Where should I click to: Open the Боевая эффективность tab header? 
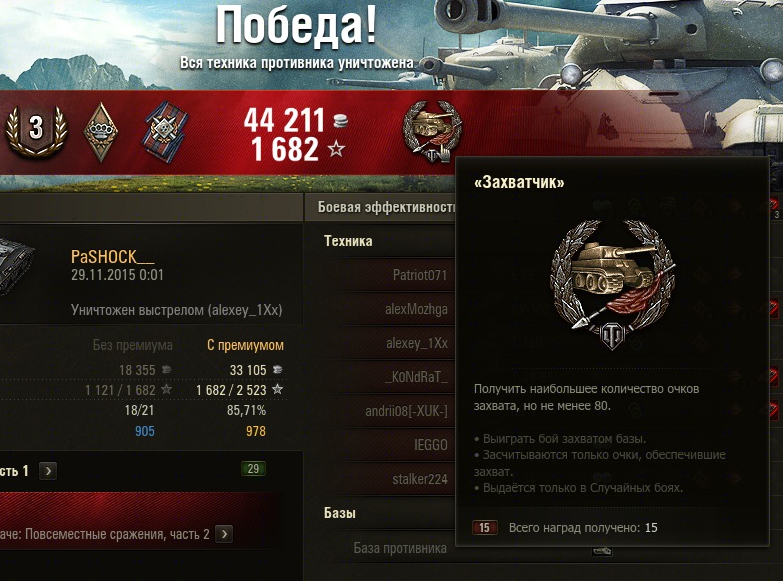[x=387, y=207]
